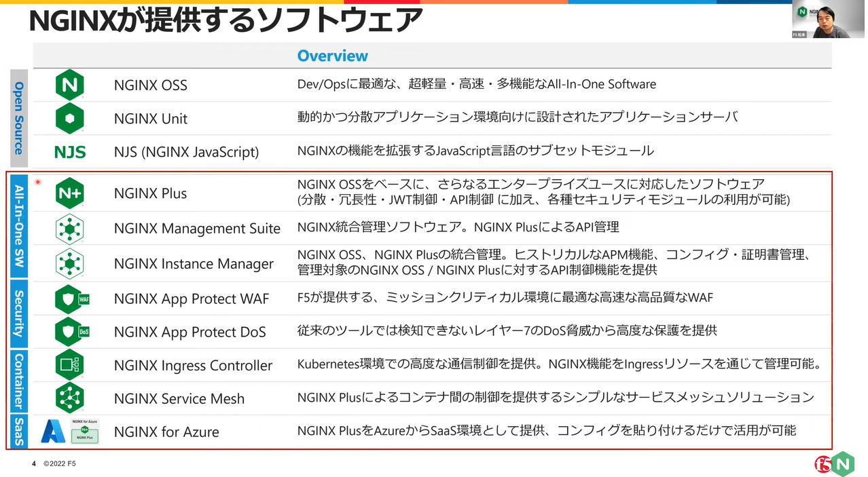The width and height of the screenshot is (868, 477).
Task: Click the Overview column header
Action: tap(333, 56)
